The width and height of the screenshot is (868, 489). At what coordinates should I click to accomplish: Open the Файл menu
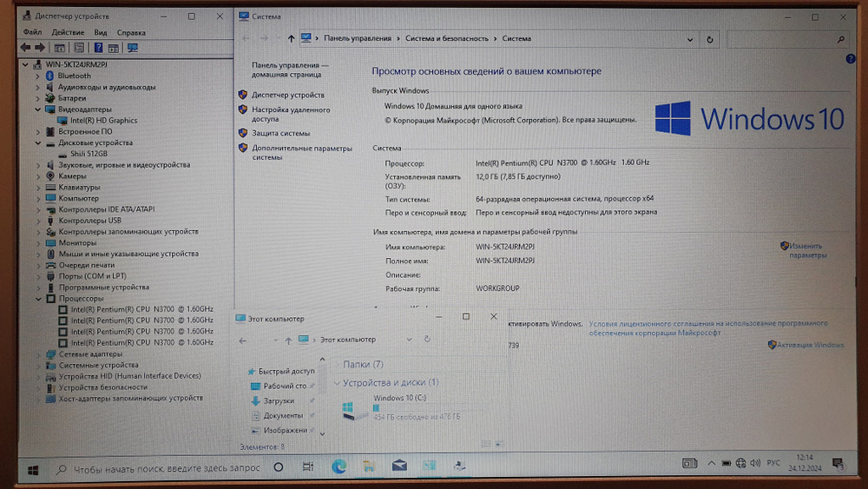[32, 32]
